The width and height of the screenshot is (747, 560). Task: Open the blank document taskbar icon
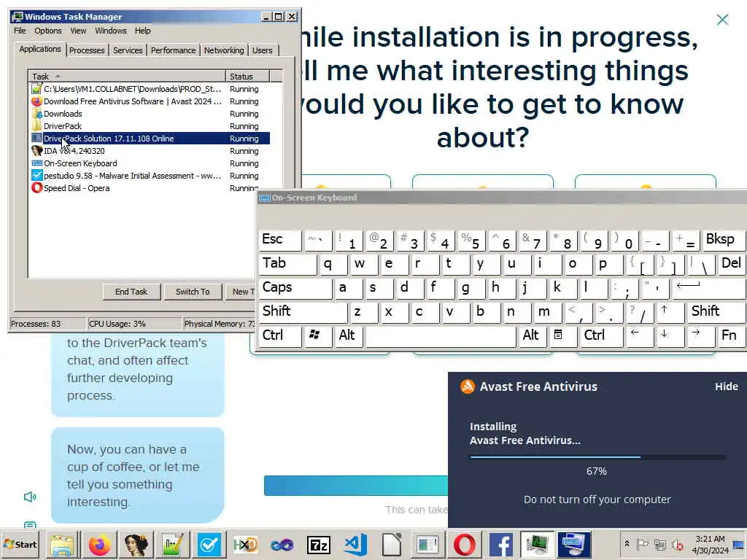tap(392, 544)
